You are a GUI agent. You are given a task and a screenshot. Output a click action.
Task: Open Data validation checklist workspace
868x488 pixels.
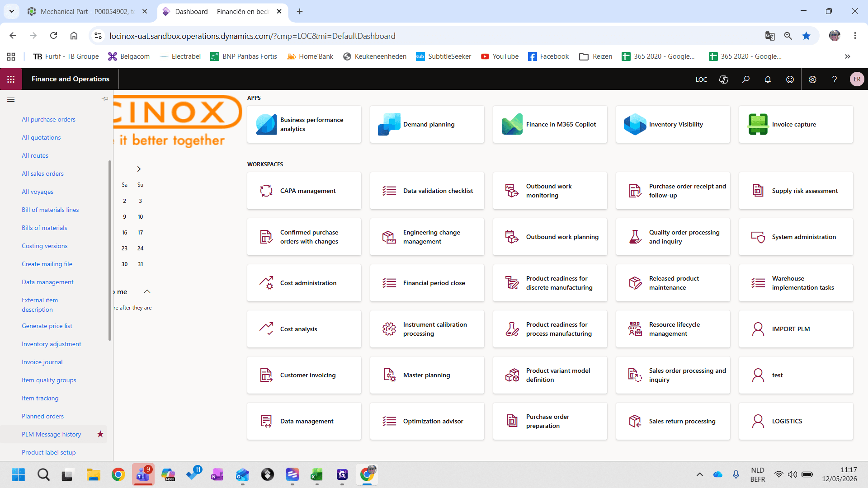click(x=427, y=191)
